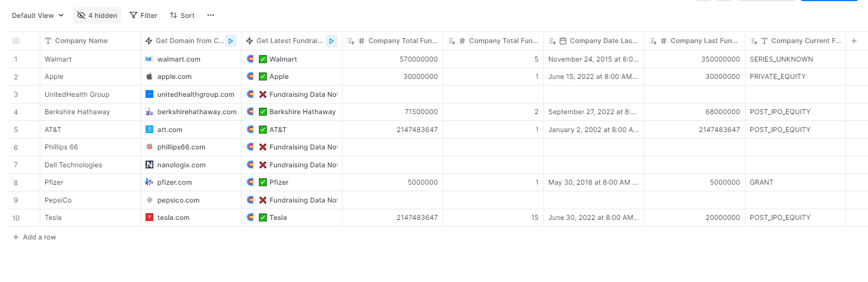Select the Dell Technologies name cell
The height and width of the screenshot is (282, 868).
pyautogui.click(x=90, y=164)
